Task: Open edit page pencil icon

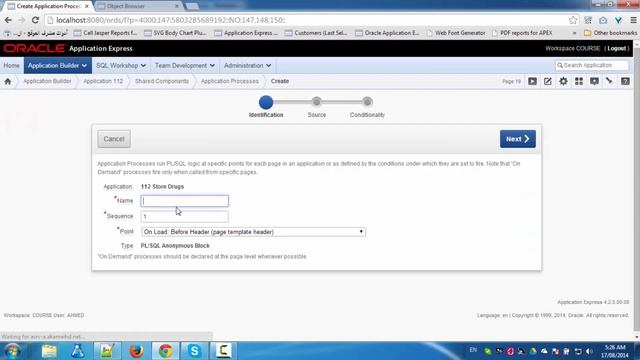Action: [548, 81]
